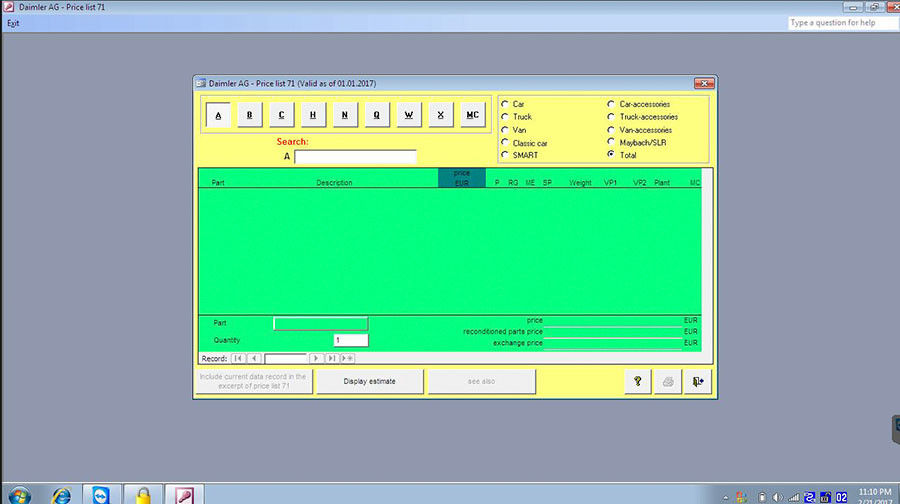Screen dimensions: 900x504
Task: Select the Truck radio option
Action: coord(505,117)
